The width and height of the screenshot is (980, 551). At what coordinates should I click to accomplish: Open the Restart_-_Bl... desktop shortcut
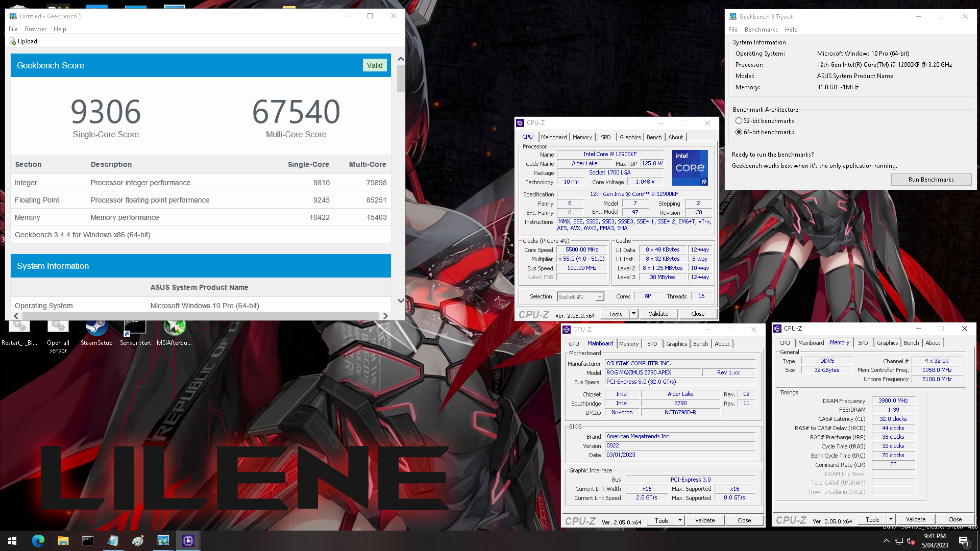(x=19, y=333)
